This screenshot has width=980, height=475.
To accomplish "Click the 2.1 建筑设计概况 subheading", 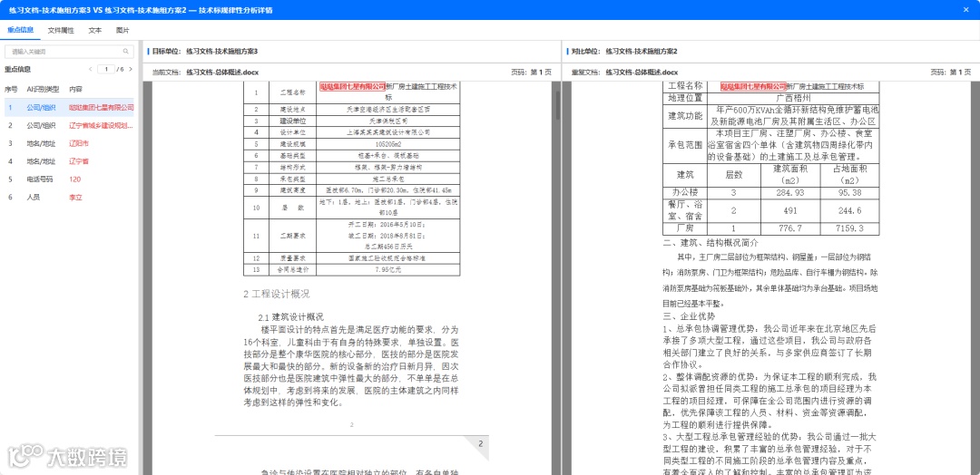I will click(290, 317).
